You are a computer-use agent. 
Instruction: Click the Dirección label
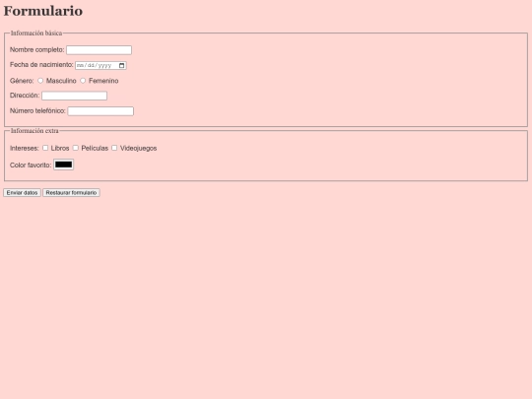pos(25,96)
